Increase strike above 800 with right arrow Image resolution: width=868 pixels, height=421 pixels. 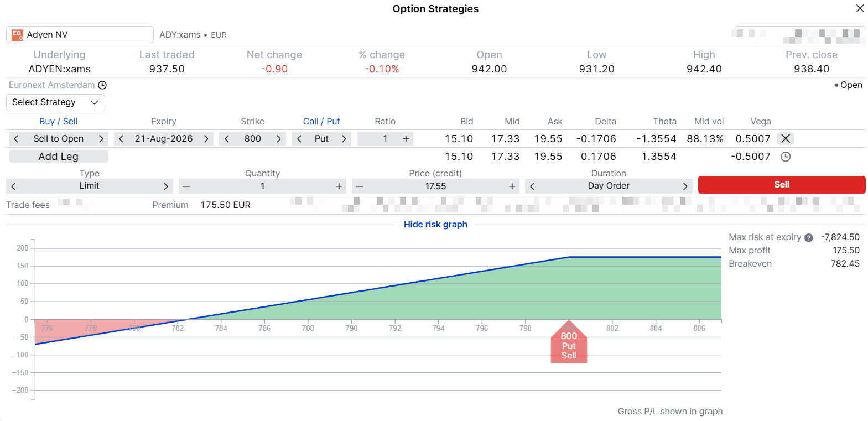click(x=278, y=139)
